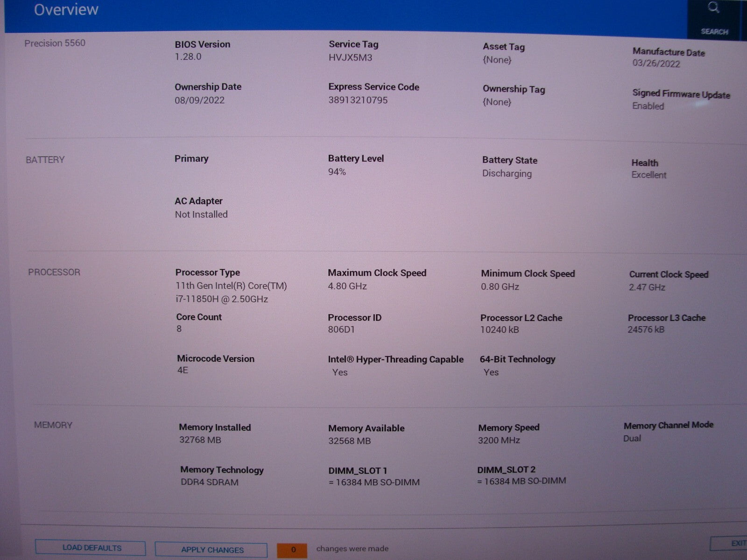
Task: Select the Battery Health Excellent value
Action: coord(648,175)
